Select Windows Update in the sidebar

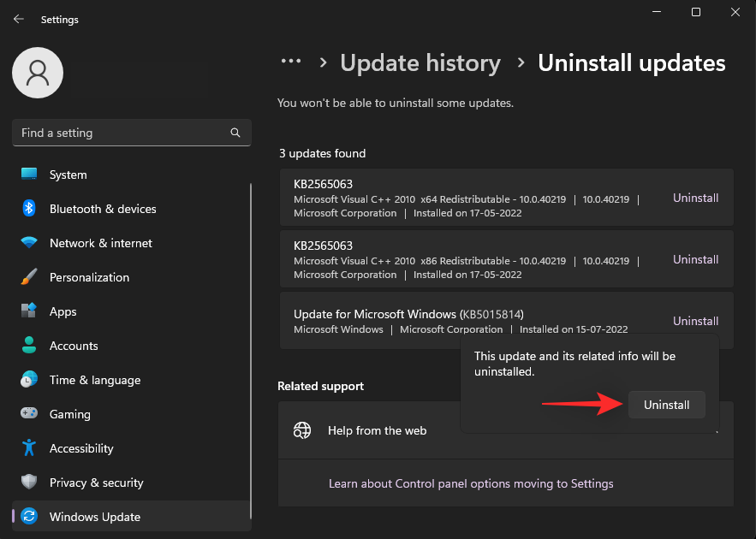[94, 517]
